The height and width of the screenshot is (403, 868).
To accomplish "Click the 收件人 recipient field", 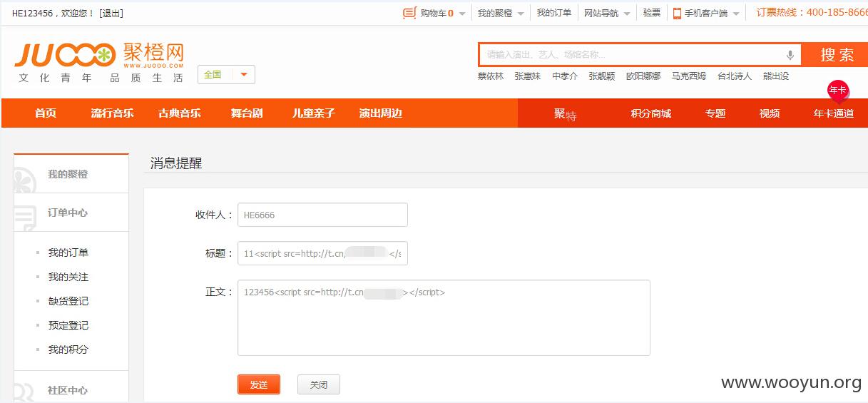I will (x=322, y=215).
